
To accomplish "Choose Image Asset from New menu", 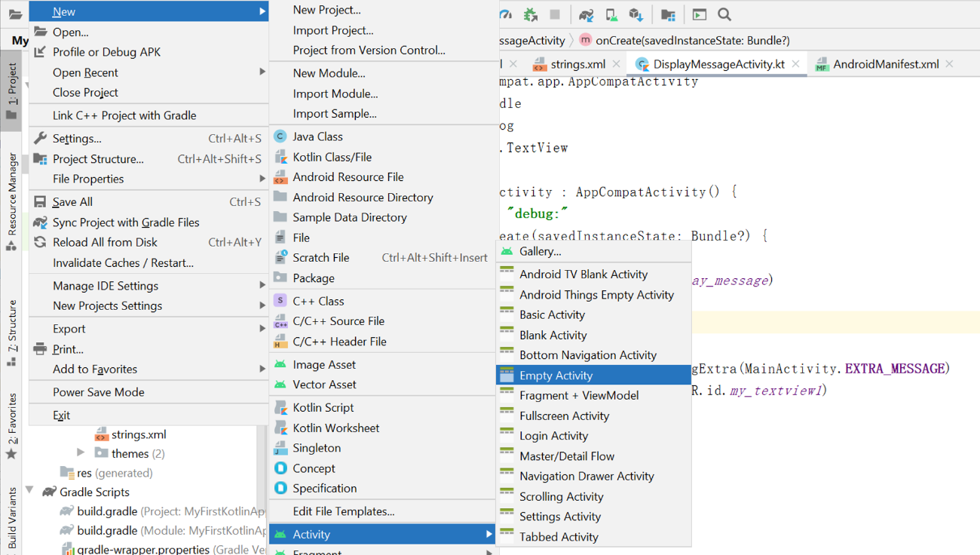I will (382, 364).
